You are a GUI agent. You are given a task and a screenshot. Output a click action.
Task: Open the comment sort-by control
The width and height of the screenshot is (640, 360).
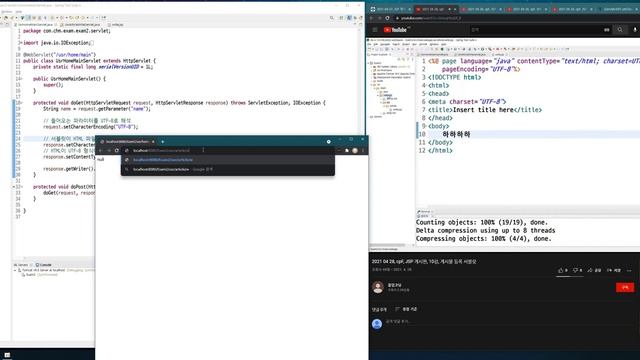click(406, 309)
